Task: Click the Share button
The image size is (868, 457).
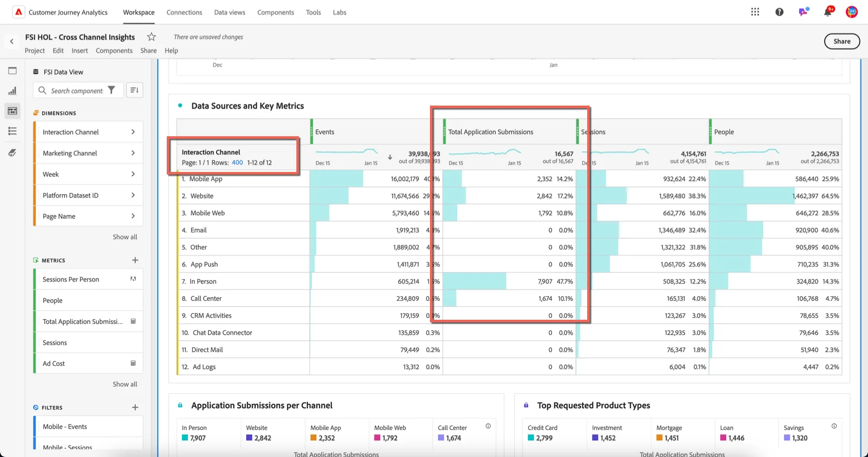Action: tap(842, 41)
